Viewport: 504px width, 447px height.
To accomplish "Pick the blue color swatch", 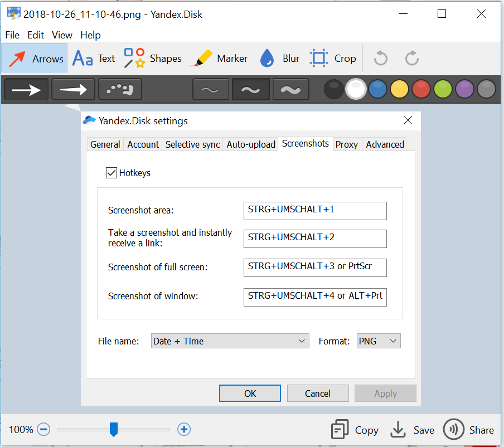I will click(377, 89).
